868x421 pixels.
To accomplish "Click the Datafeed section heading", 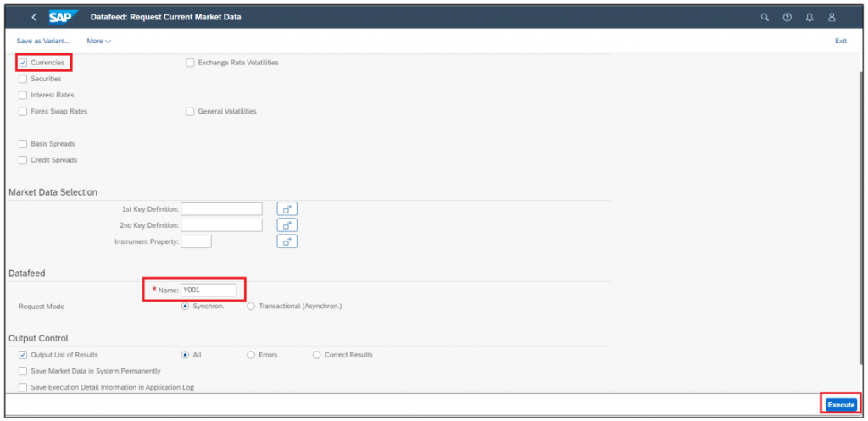I will [x=26, y=274].
